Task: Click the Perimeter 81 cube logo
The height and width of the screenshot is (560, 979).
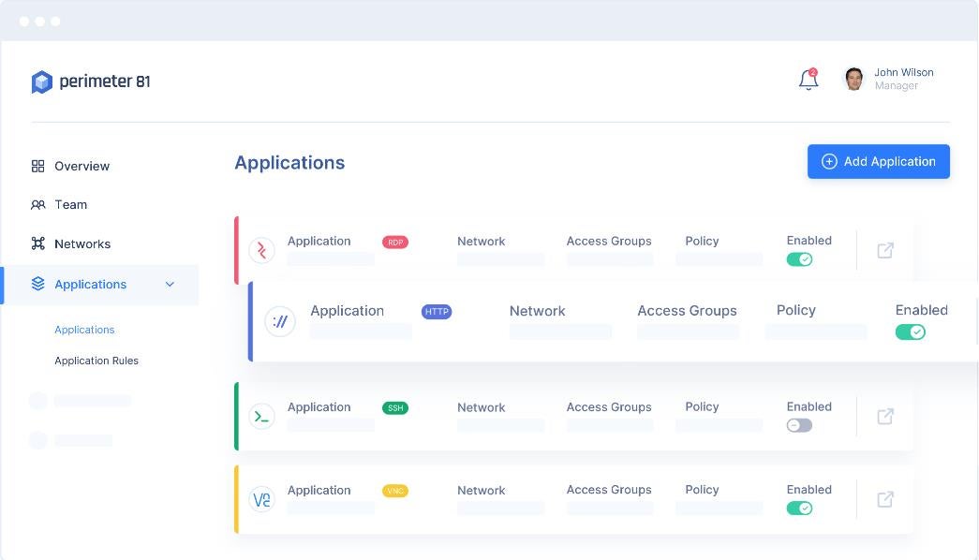Action: [x=42, y=81]
